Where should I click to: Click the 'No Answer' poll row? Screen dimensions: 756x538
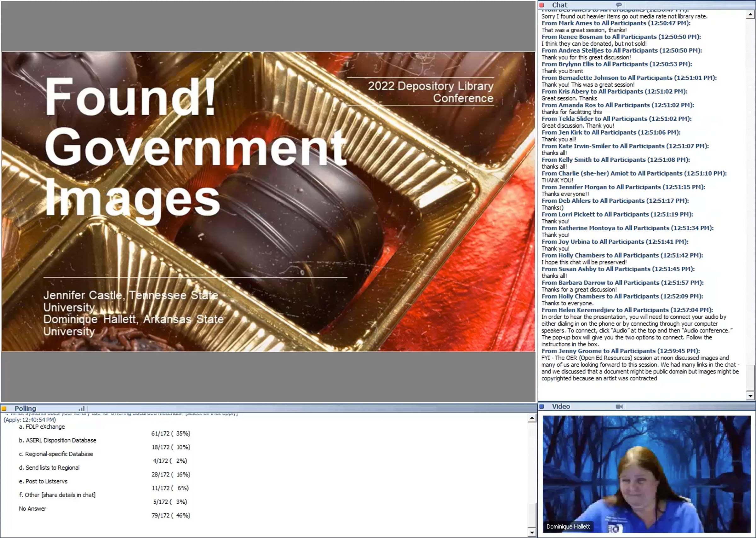click(32, 508)
